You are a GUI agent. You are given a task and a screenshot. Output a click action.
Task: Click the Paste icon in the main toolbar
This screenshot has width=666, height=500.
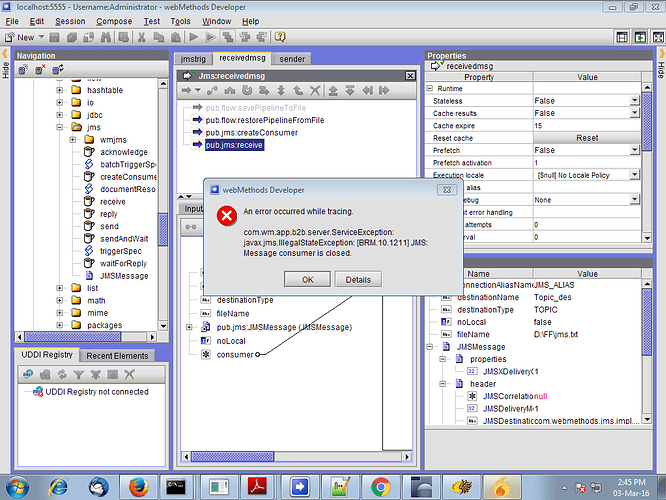click(176, 37)
